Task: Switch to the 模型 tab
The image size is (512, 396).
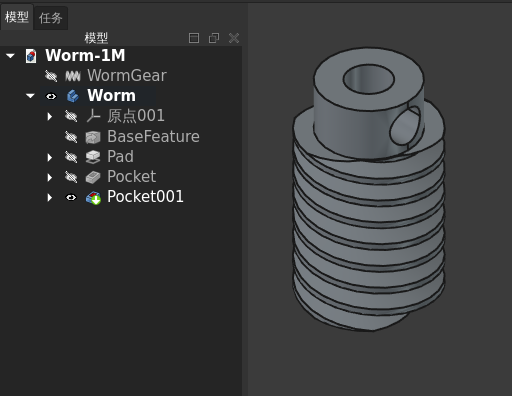Action: point(17,17)
